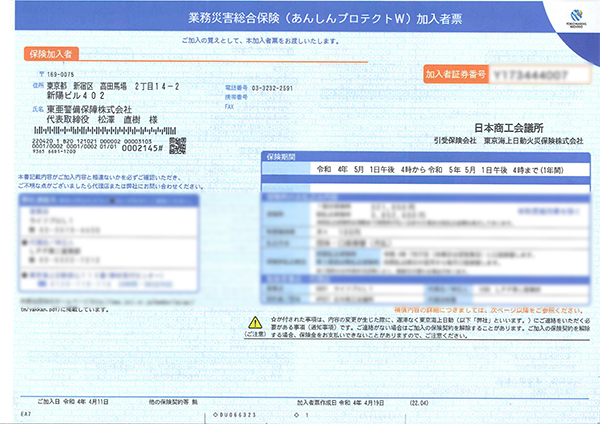Select the postal code 169-0075

click(x=60, y=74)
